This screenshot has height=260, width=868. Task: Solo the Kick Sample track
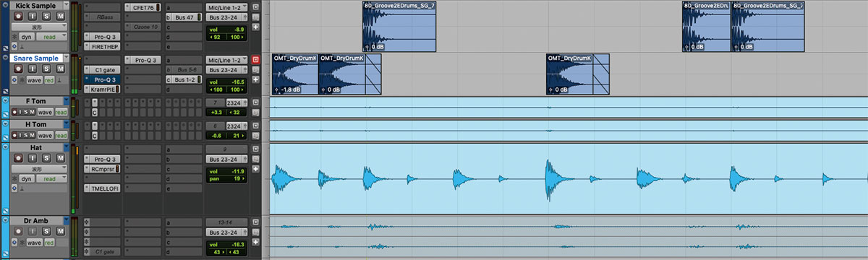[46, 16]
